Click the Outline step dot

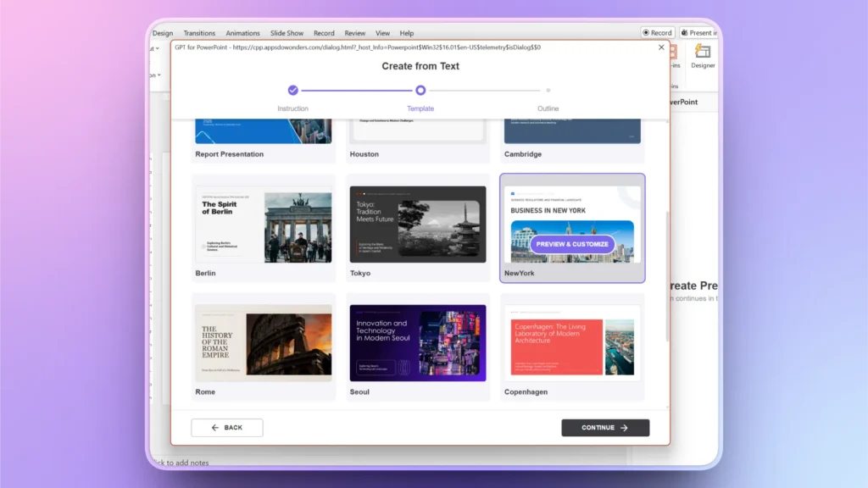tap(548, 90)
